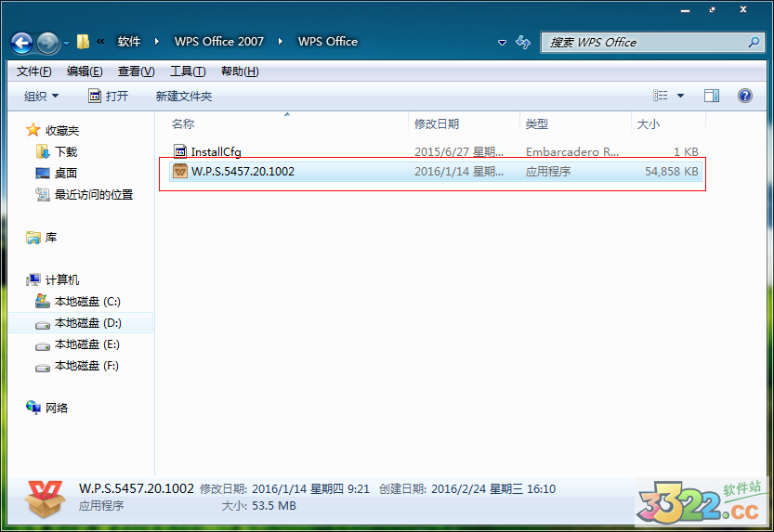
Task: Open the 文件(F) menu
Action: (33, 71)
